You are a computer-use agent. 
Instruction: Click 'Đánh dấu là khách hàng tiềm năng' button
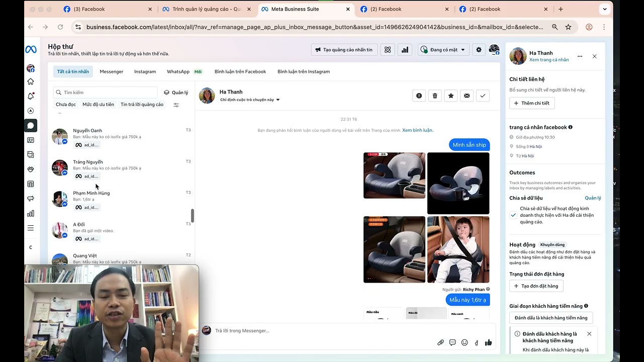pyautogui.click(x=551, y=318)
